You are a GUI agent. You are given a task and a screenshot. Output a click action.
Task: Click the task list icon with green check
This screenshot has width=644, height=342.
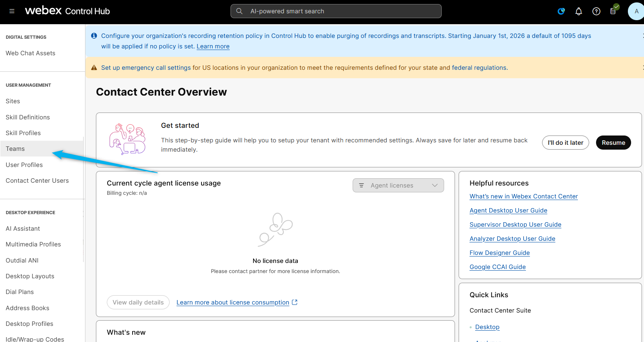(x=613, y=11)
